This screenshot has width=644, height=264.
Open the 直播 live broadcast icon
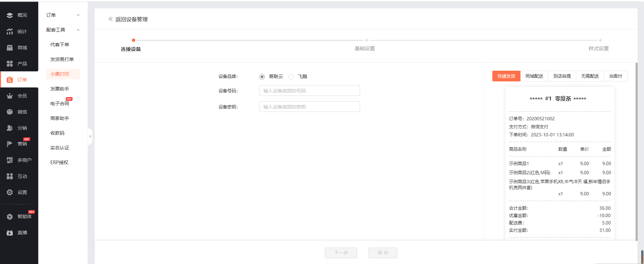click(x=10, y=233)
